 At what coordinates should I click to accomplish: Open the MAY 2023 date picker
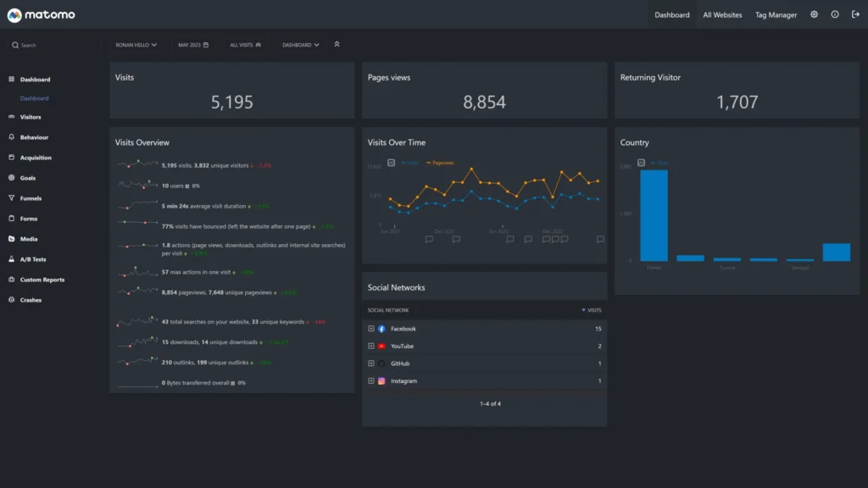[x=193, y=45]
